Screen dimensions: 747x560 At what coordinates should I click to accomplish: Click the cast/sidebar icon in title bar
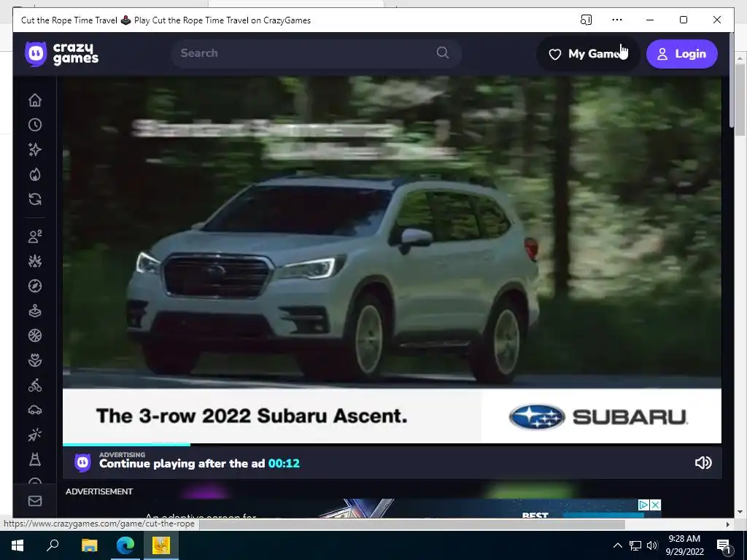[586, 20]
